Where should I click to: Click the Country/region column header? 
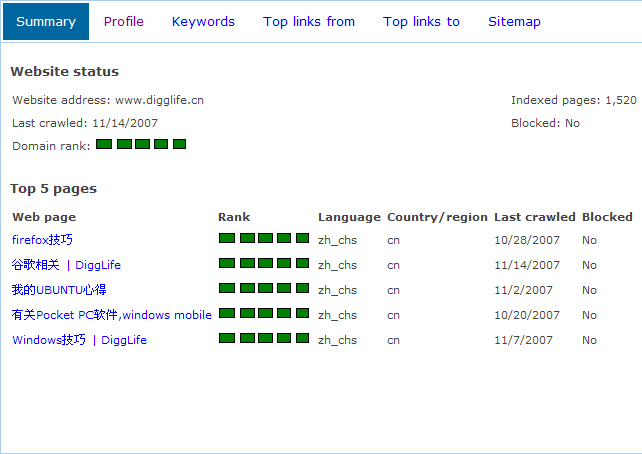[437, 217]
